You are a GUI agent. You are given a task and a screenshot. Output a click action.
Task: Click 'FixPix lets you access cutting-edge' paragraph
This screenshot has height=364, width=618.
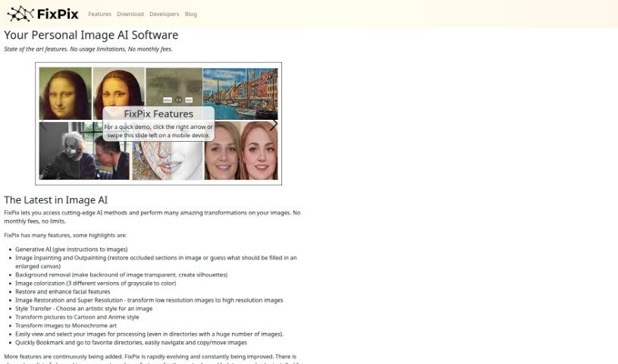click(152, 217)
